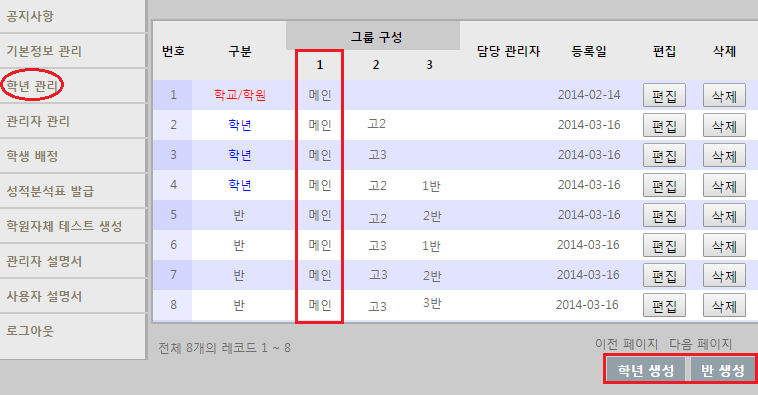Click 삭제 button for row 1
This screenshot has width=758, height=395.
724,95
